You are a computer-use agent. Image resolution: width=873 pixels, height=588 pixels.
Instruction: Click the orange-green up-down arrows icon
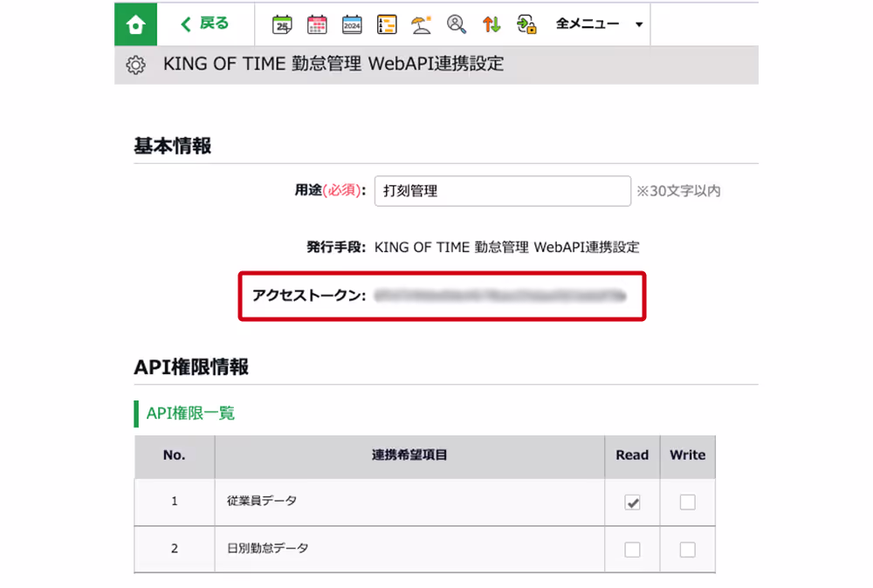click(491, 24)
